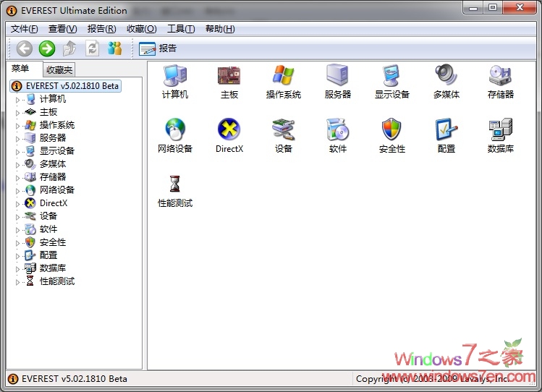This screenshot has height=392, width=542.
Task: Open the 性能测试 hourglass icon in main pane
Action: (175, 184)
